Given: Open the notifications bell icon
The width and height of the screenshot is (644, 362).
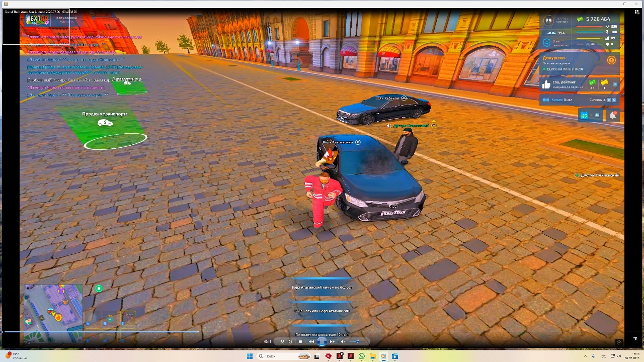Looking at the screenshot, I should (x=613, y=115).
